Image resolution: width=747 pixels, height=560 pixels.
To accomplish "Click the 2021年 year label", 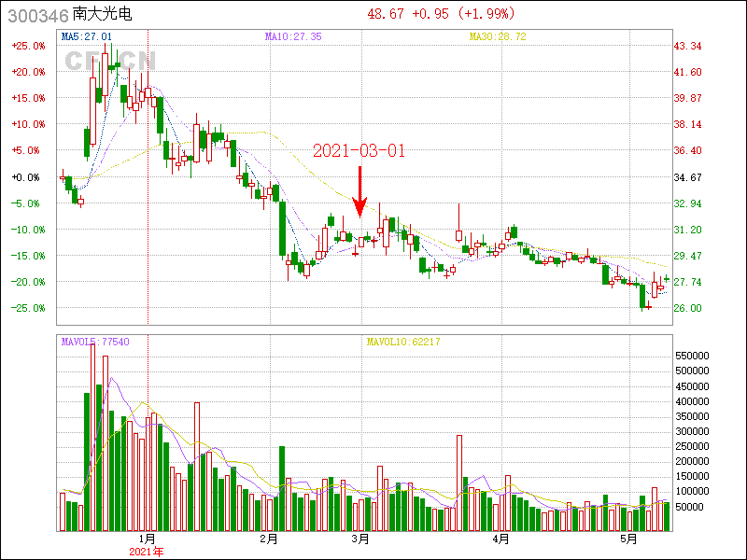I will coord(147,553).
